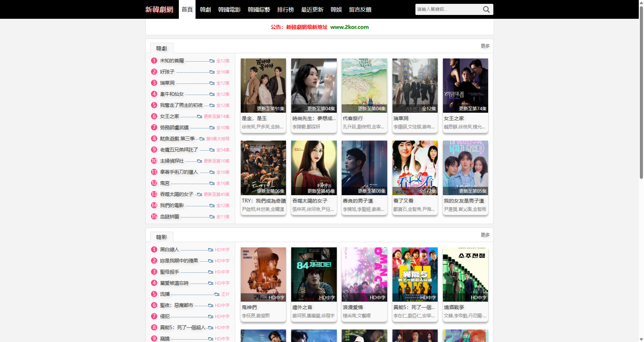Image resolution: width=644 pixels, height=342 pixels.
Task: Click the search magnifier icon
Action: tap(486, 9)
